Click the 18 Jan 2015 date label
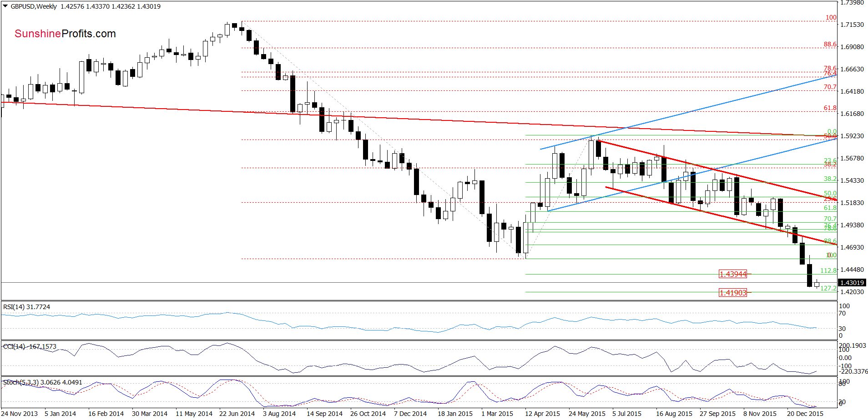 455,414
